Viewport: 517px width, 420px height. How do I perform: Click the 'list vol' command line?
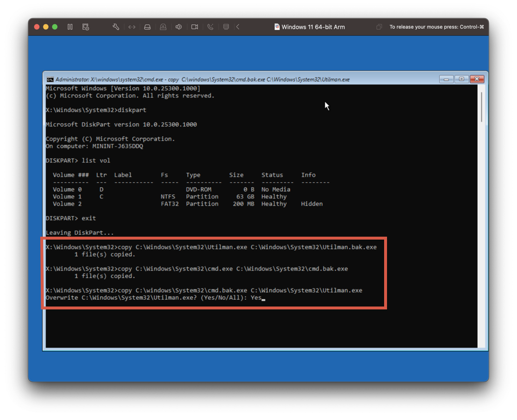coord(78,161)
